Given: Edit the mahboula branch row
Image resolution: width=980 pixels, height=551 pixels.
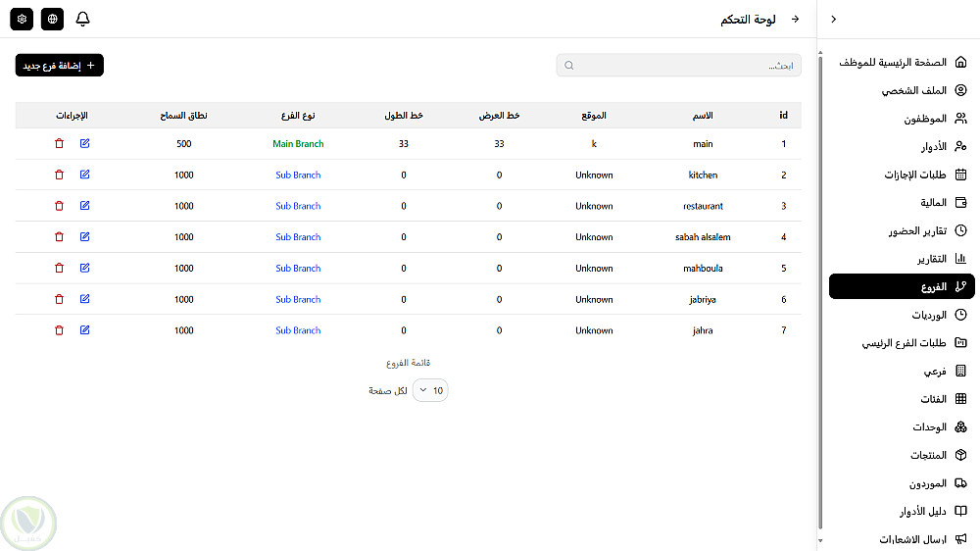Looking at the screenshot, I should [x=85, y=268].
